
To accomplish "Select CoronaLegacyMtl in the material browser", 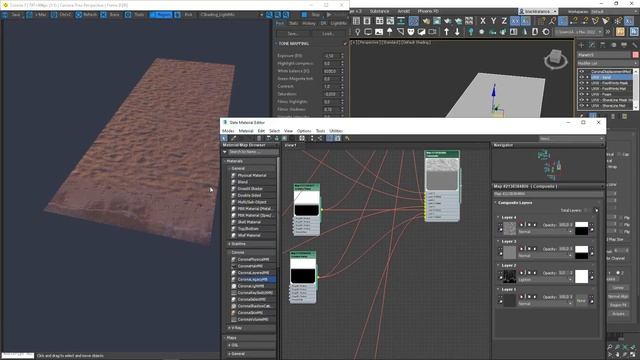I will point(253,280).
